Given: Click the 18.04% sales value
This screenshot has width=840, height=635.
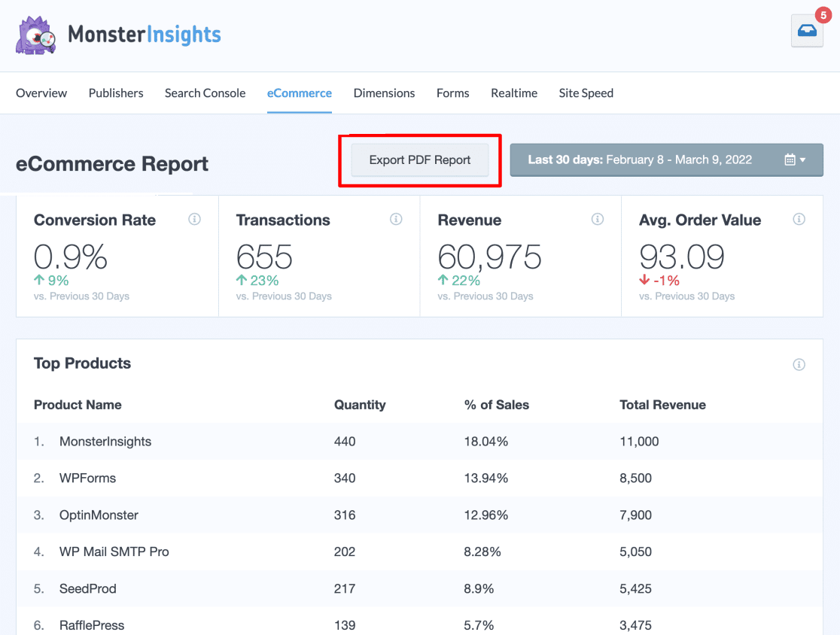Looking at the screenshot, I should pos(486,442).
